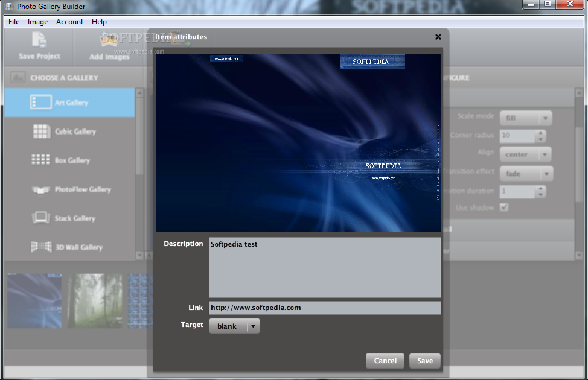Select the blue grid thumbnail
Viewport: 588px width, 380px height.
click(140, 301)
